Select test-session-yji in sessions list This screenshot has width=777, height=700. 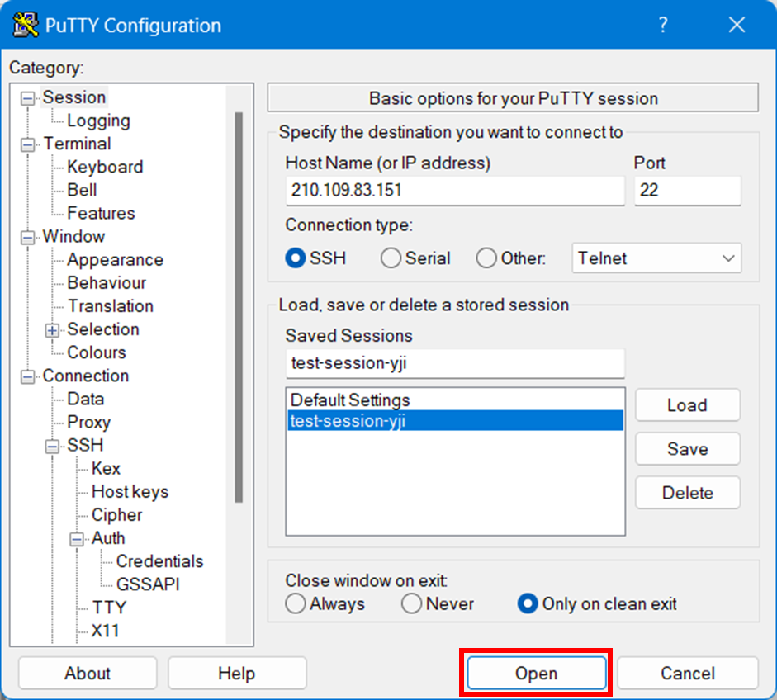tap(455, 421)
